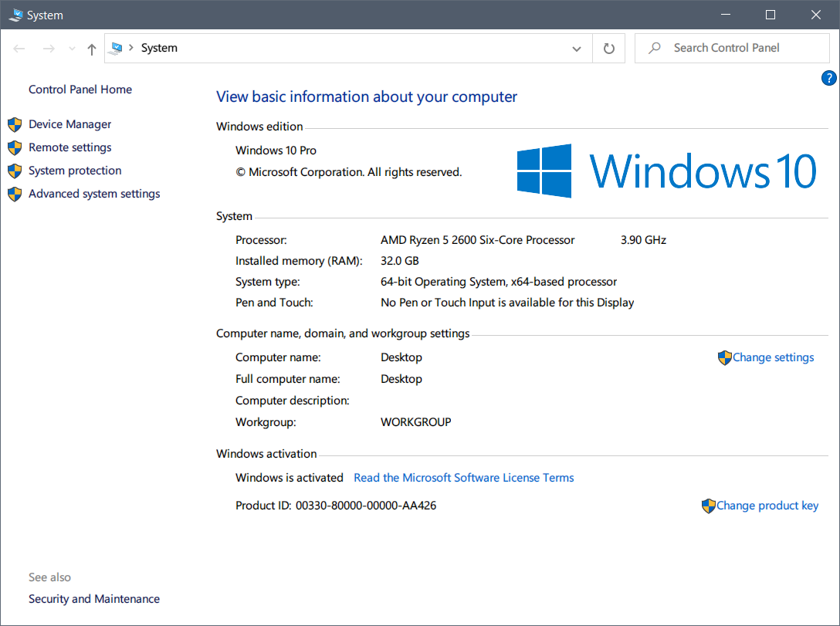Open Advanced system settings
The image size is (840, 626).
pyautogui.click(x=94, y=194)
